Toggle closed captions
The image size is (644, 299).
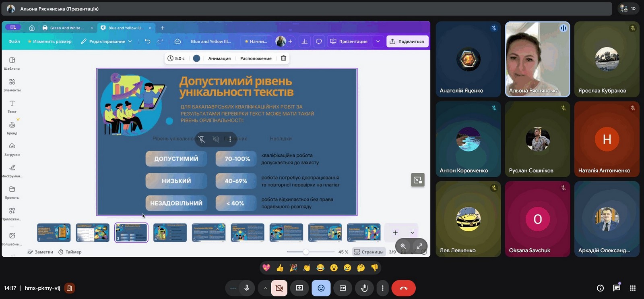click(343, 288)
